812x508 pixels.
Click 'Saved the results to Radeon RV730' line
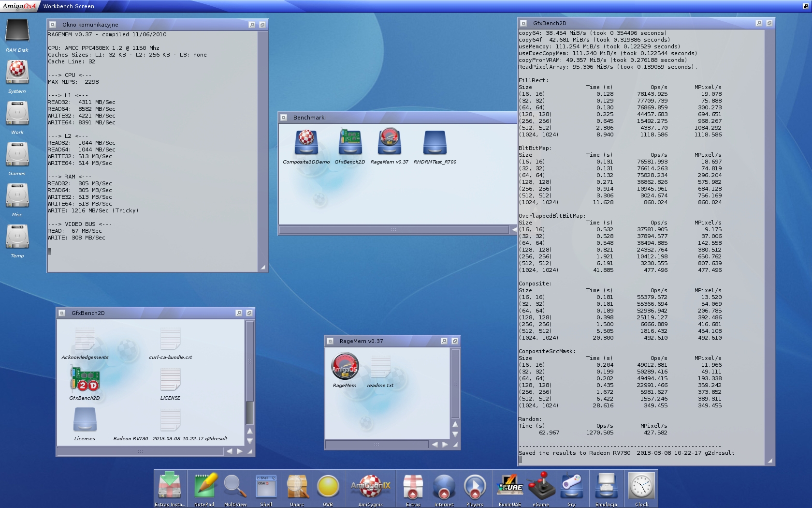point(626,453)
